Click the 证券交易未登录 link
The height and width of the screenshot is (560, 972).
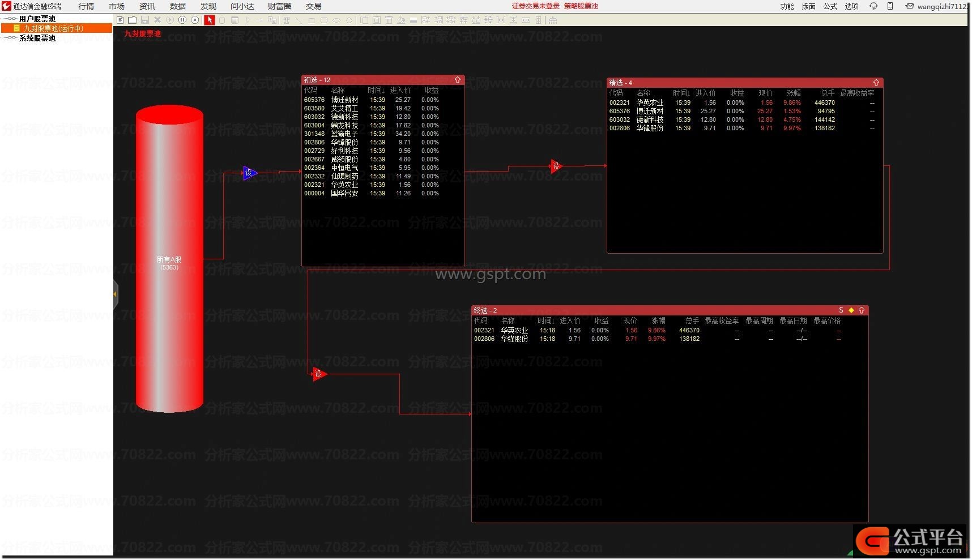pyautogui.click(x=536, y=6)
